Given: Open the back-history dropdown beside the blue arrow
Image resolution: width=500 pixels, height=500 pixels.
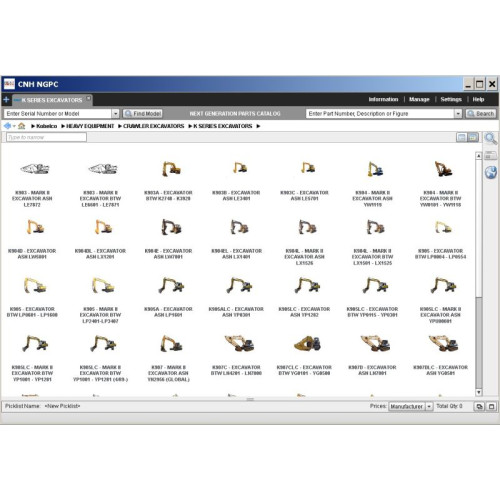Looking at the screenshot, I should 14,126.
